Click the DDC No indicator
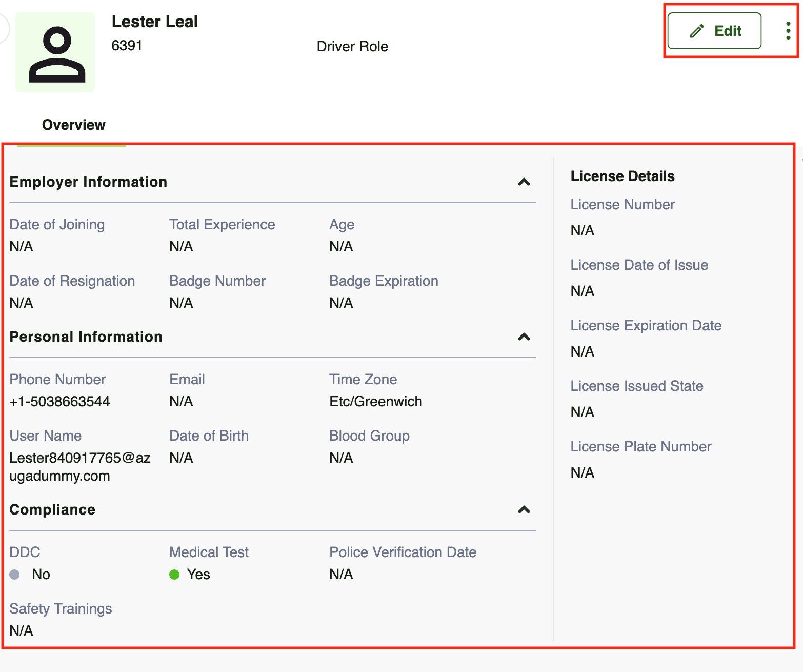803x672 pixels. [x=40, y=575]
